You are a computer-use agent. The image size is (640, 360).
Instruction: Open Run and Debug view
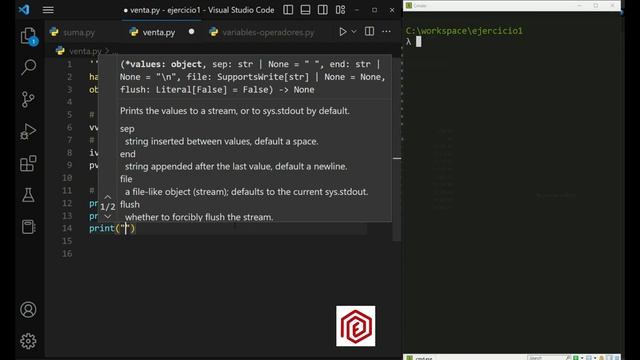point(28,131)
